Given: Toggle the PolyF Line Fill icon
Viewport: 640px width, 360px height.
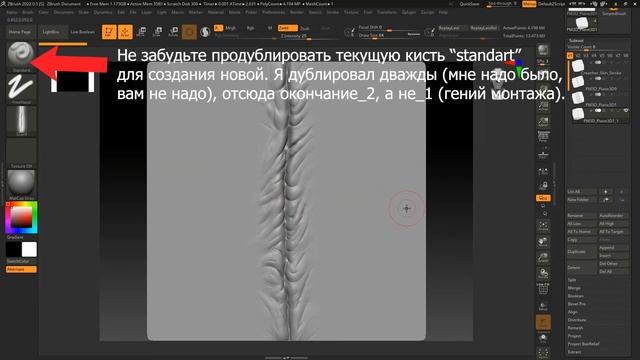Looking at the screenshot, I should tap(543, 289).
